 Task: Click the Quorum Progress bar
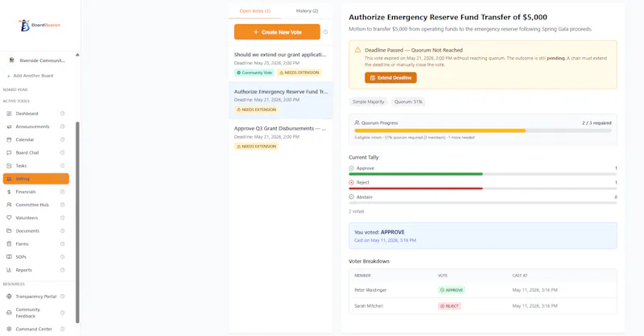point(482,131)
